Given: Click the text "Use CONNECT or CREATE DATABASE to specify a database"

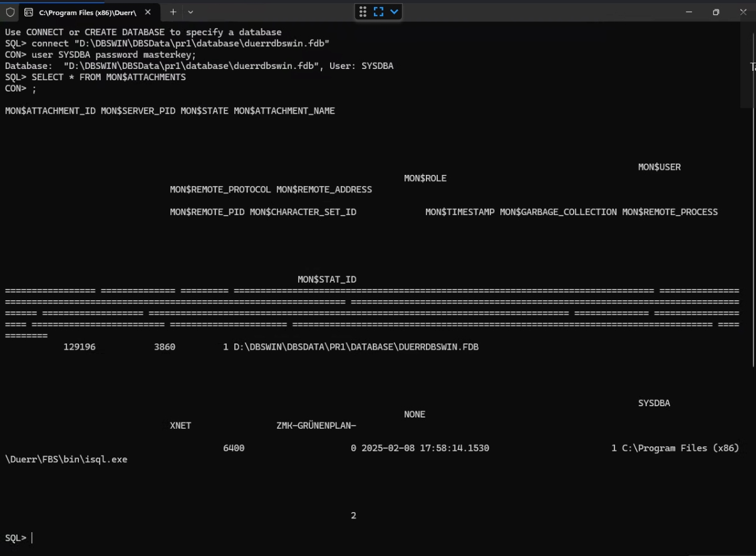Looking at the screenshot, I should [x=143, y=32].
